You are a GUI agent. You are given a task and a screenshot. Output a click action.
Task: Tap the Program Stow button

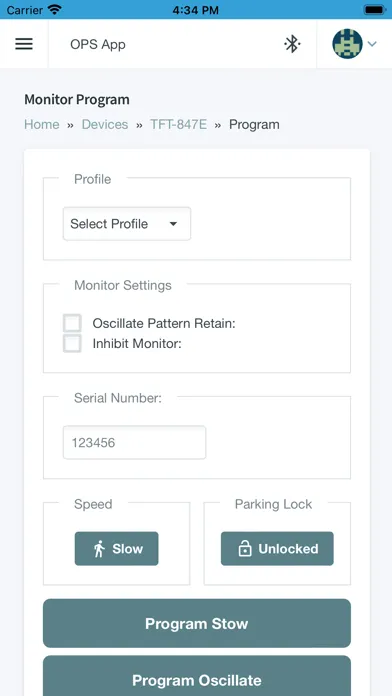197,623
